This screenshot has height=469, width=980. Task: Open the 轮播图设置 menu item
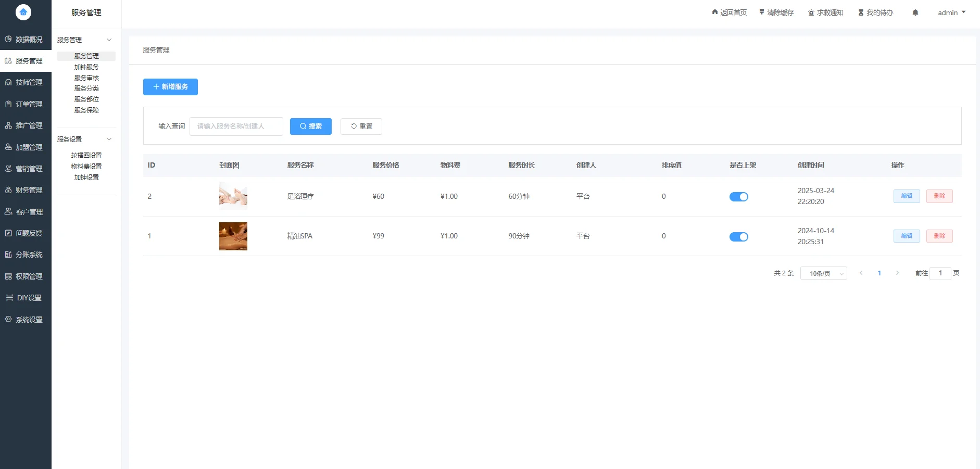click(86, 155)
